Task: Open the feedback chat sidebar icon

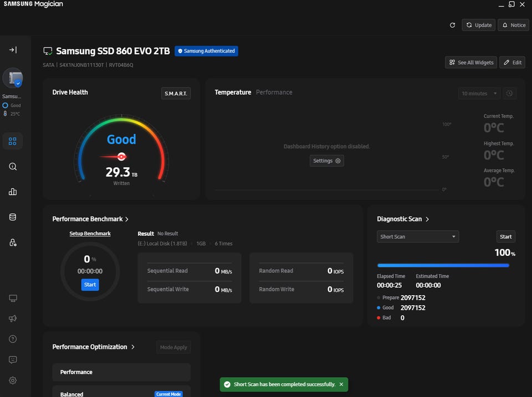Action: [13, 360]
